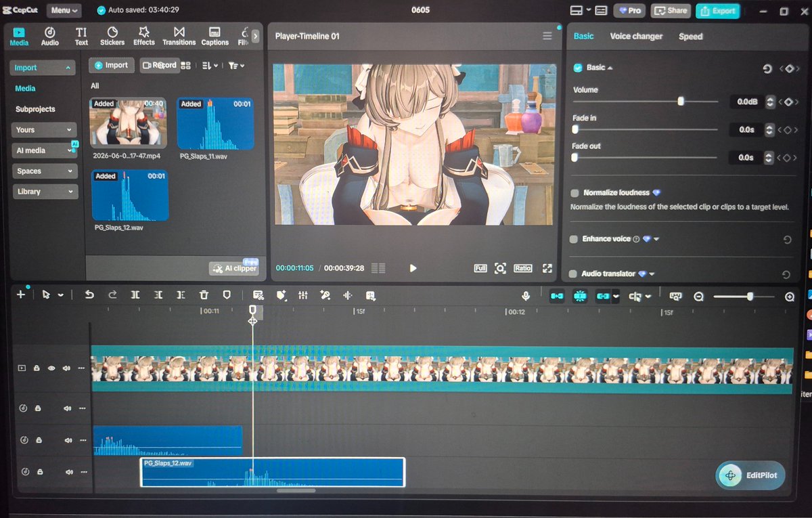Screen dimensions: 812x518
Task: Click the Import button above the media list
Action: tap(111, 66)
